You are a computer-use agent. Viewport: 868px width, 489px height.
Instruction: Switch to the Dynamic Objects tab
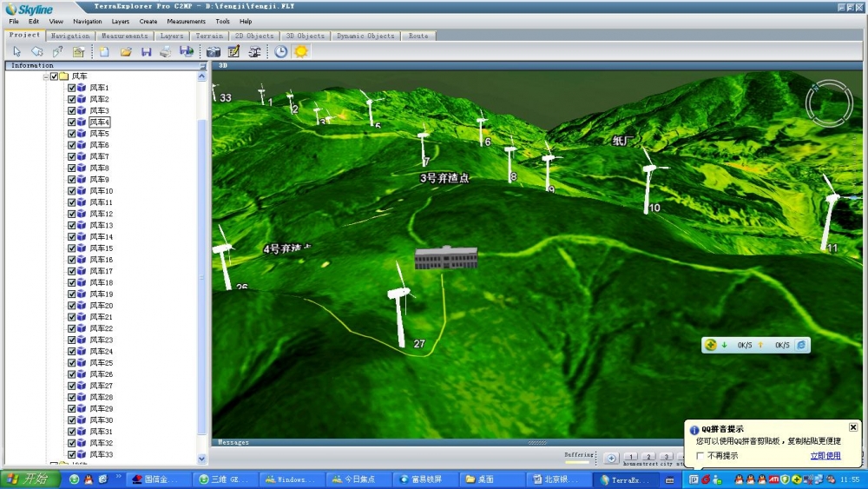click(366, 36)
